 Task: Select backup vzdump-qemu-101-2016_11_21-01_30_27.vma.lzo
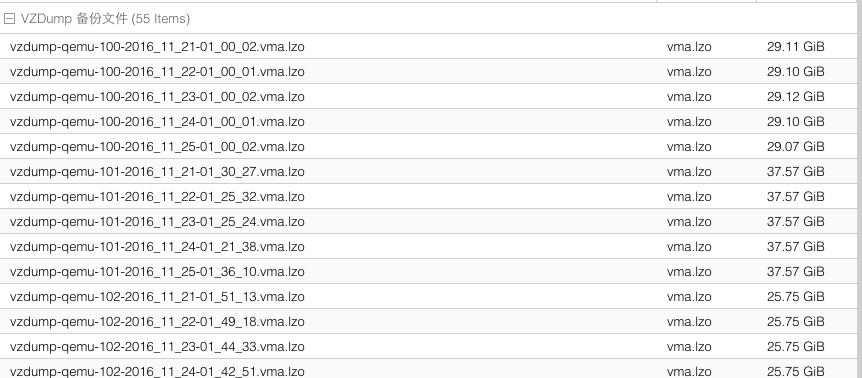[428, 171]
